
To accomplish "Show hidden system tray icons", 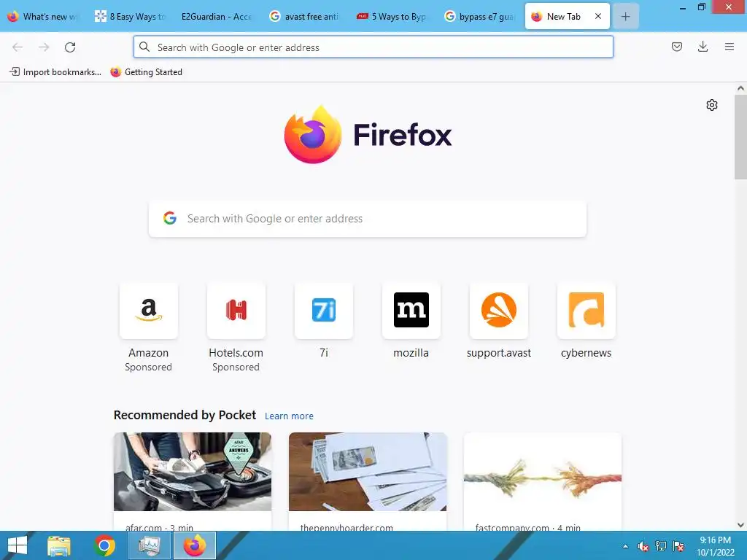I will (625, 546).
